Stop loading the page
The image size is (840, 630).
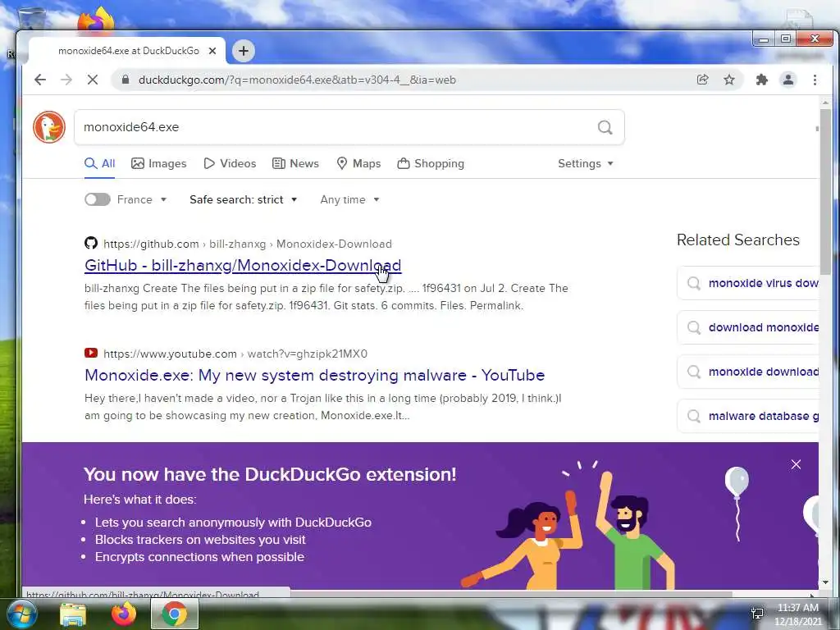click(x=93, y=80)
